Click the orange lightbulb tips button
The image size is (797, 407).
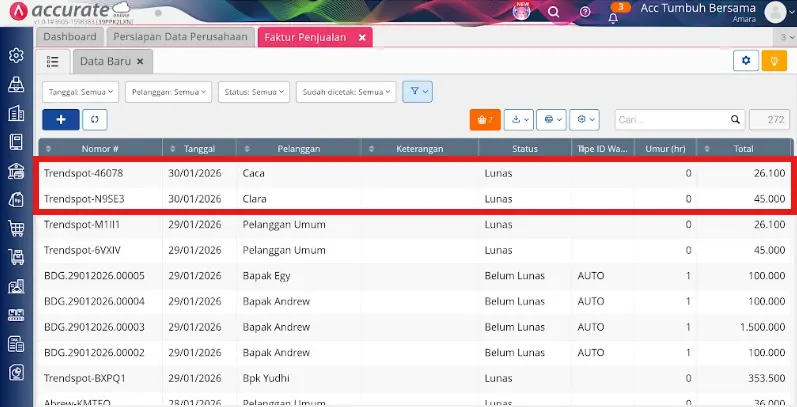coord(773,61)
